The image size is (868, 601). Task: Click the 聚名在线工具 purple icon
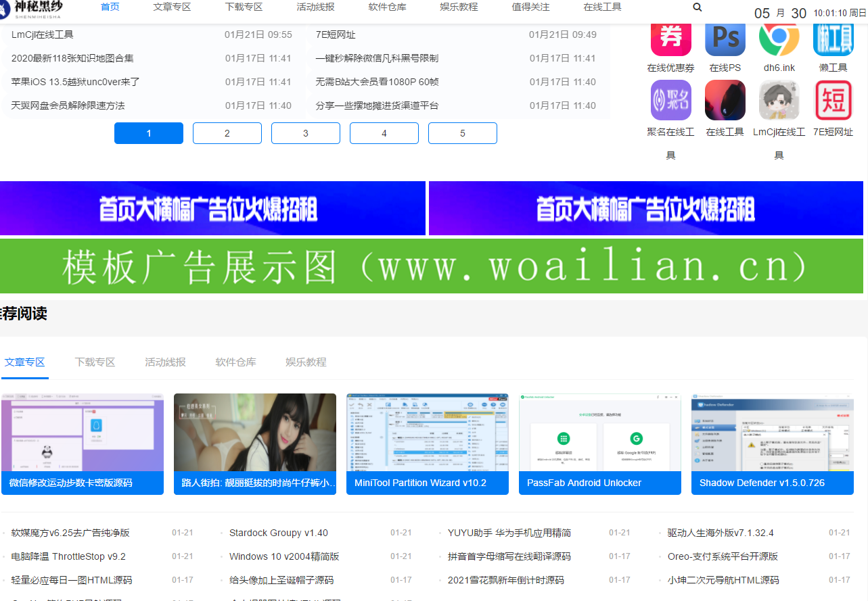point(670,100)
